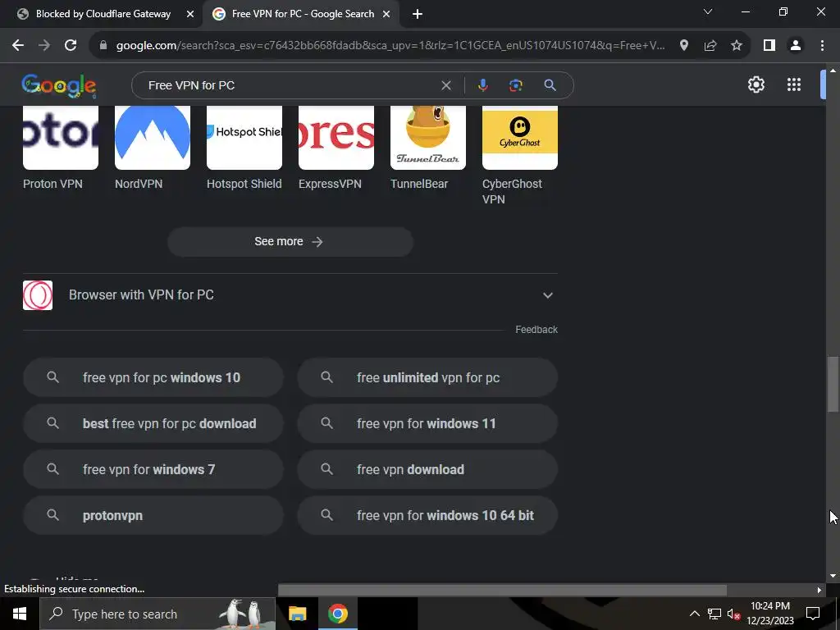The width and height of the screenshot is (840, 630).
Task: Open a new browser tab
Action: (x=418, y=15)
